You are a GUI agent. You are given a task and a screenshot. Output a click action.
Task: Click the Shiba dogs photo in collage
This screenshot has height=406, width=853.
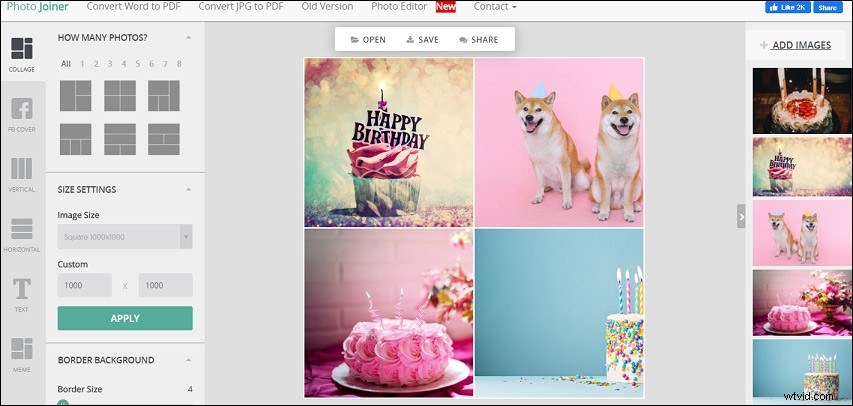[559, 143]
